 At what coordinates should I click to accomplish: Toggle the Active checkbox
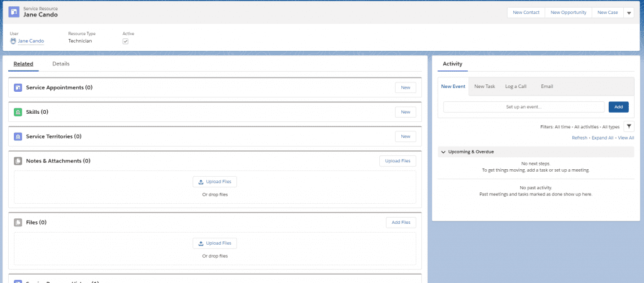pos(126,41)
